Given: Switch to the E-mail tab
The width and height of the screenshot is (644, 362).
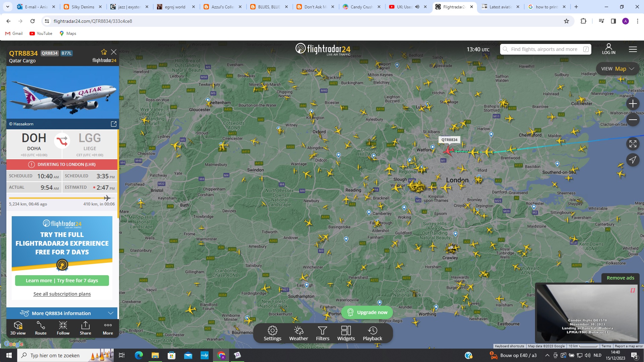Looking at the screenshot, I should (x=37, y=7).
